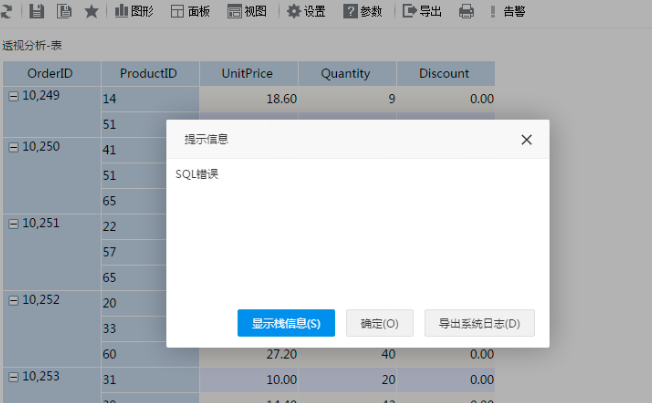Open the 图形 chart menu

tap(134, 11)
